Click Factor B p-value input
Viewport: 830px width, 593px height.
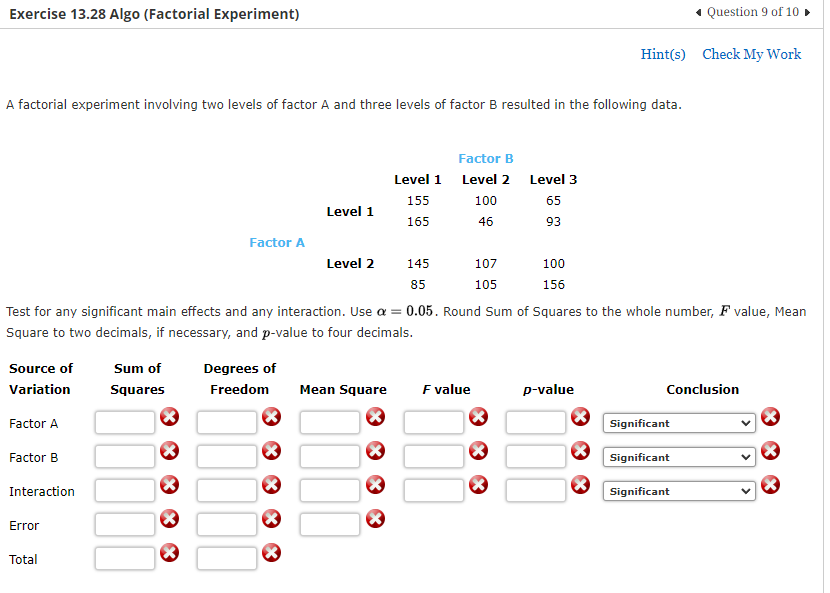point(536,456)
